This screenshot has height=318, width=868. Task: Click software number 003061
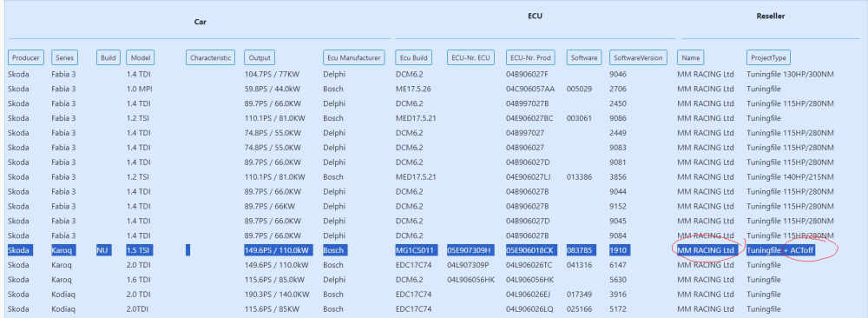point(579,118)
